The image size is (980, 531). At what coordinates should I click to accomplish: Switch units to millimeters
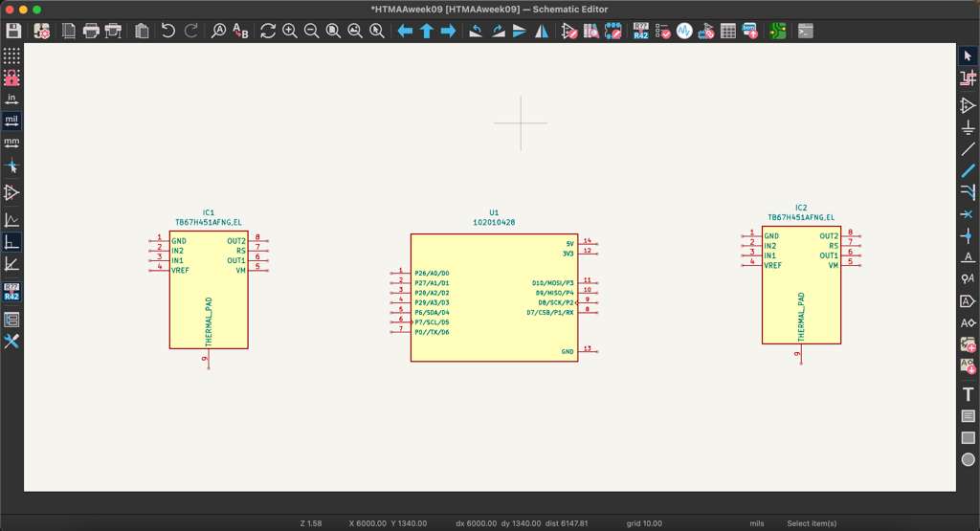11,144
